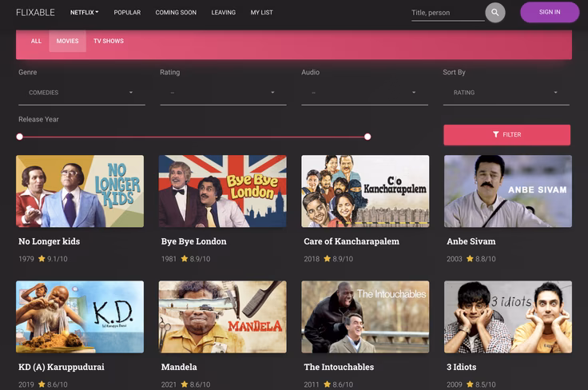Screen dimensions: 588x390
Task: Click the star icon beside 8.5/10
Action: 470,384
